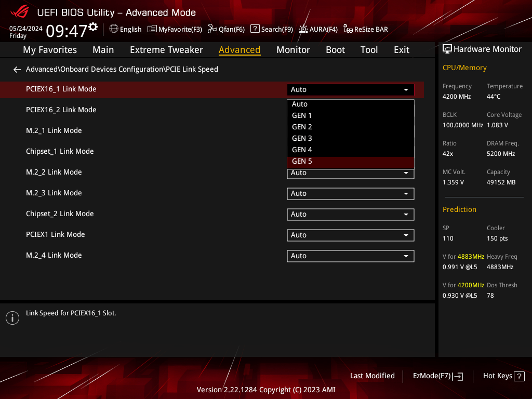Open the Hot Keys help
Viewport: 532px width, 399px height.
(503, 376)
